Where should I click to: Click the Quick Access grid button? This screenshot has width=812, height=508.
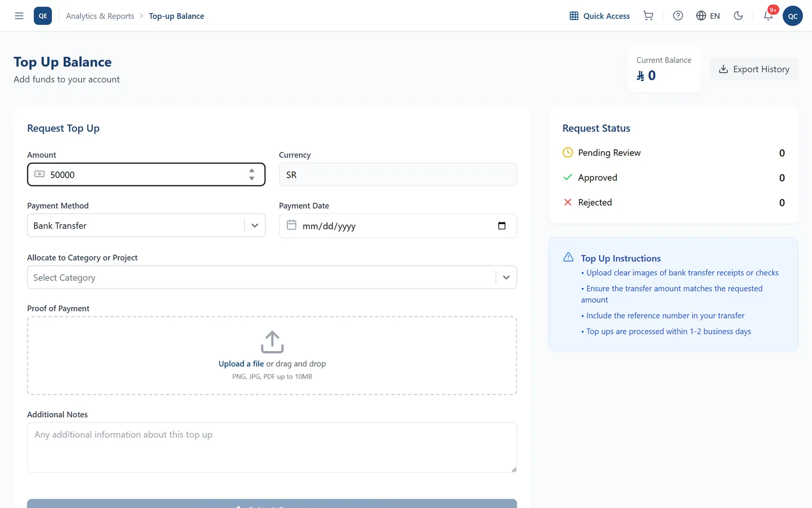click(599, 16)
